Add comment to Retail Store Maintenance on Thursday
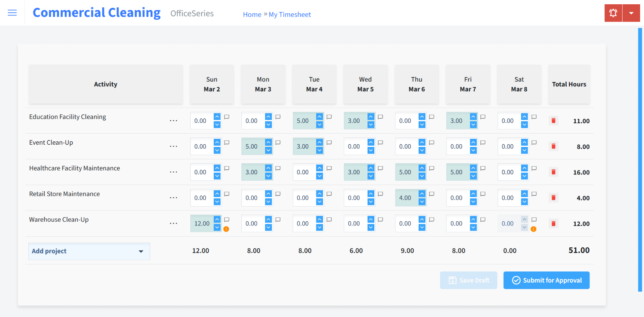Image resolution: width=644 pixels, height=317 pixels. click(x=431, y=194)
